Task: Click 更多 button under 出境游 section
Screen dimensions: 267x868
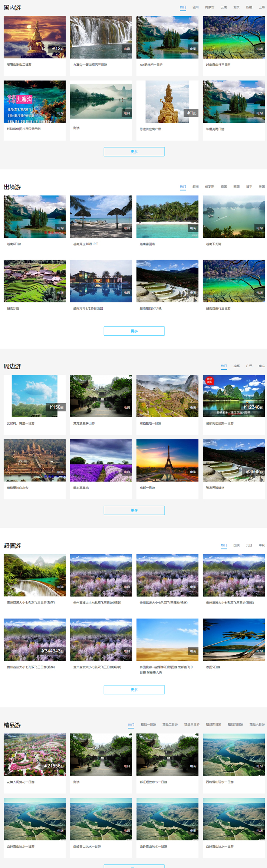Action: (x=134, y=331)
